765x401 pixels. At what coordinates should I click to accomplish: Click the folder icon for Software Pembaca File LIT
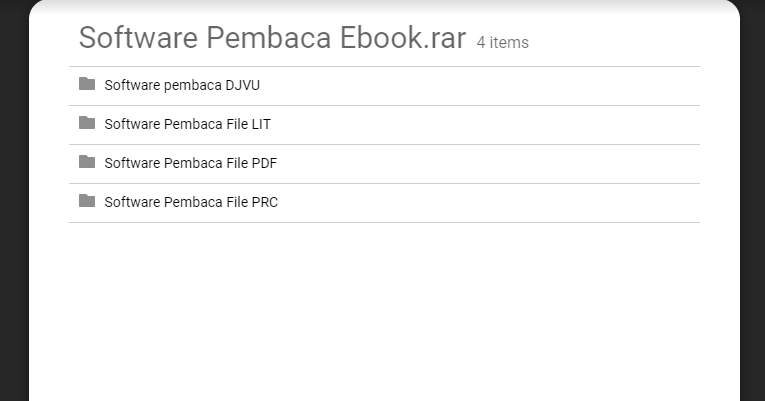pos(87,123)
